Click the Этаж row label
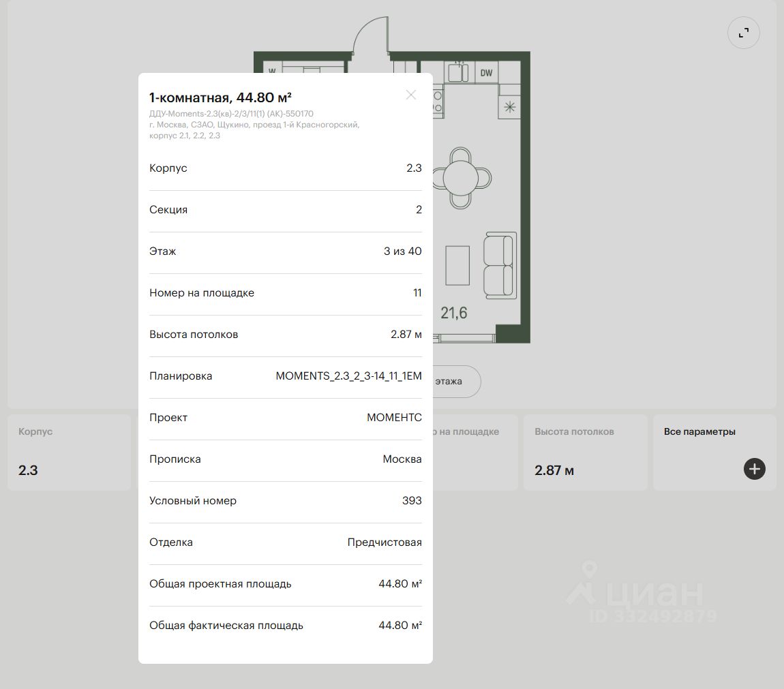This screenshot has height=689, width=784. tap(162, 251)
